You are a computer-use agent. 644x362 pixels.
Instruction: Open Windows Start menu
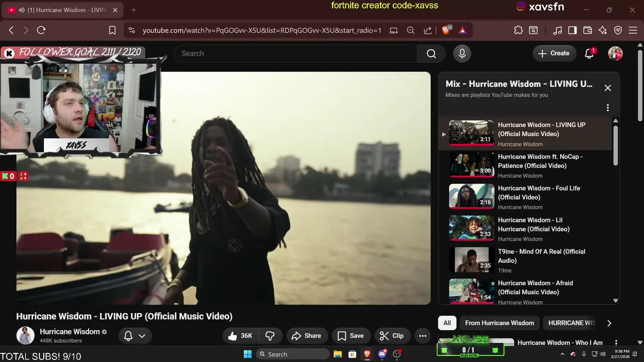248,354
